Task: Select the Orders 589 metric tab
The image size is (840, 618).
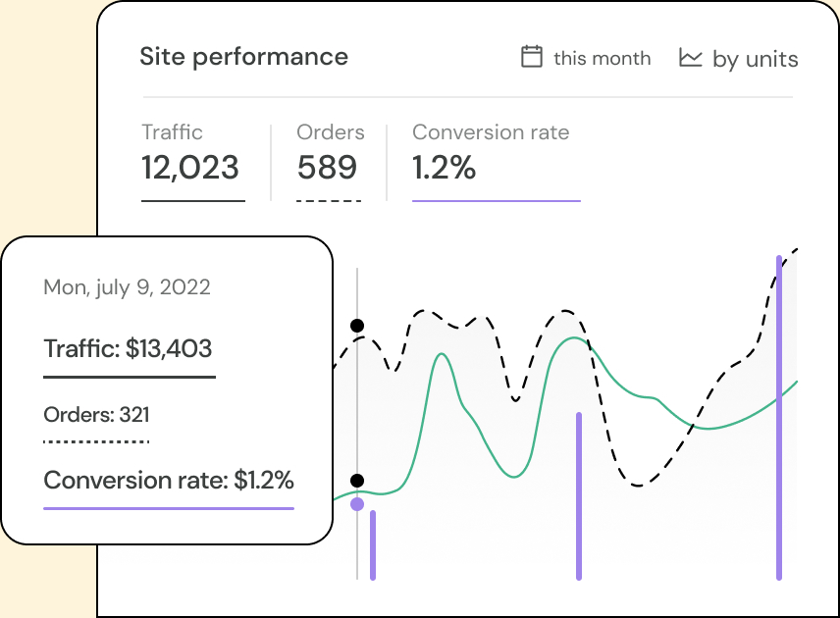Action: [x=330, y=155]
